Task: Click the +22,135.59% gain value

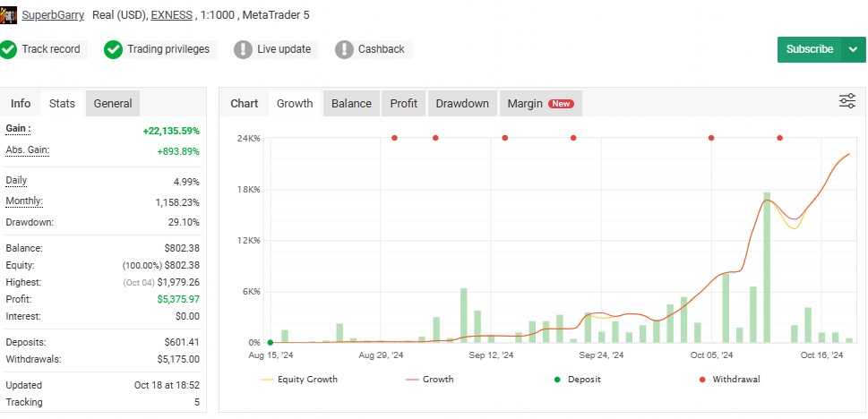Action: (x=171, y=132)
